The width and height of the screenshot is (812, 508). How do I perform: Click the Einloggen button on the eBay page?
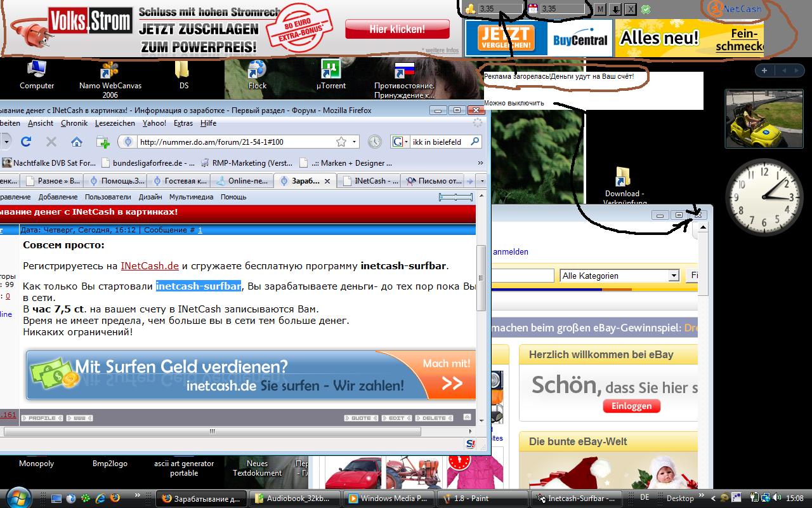(x=631, y=406)
